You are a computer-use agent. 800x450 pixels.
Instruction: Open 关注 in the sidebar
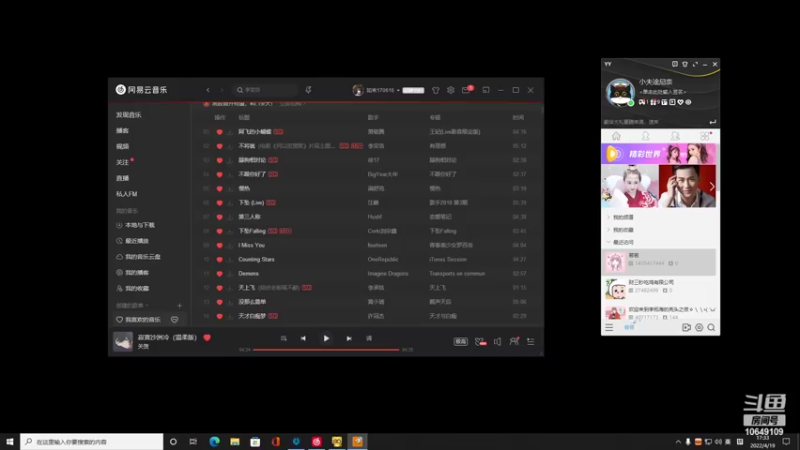pyautogui.click(x=123, y=162)
